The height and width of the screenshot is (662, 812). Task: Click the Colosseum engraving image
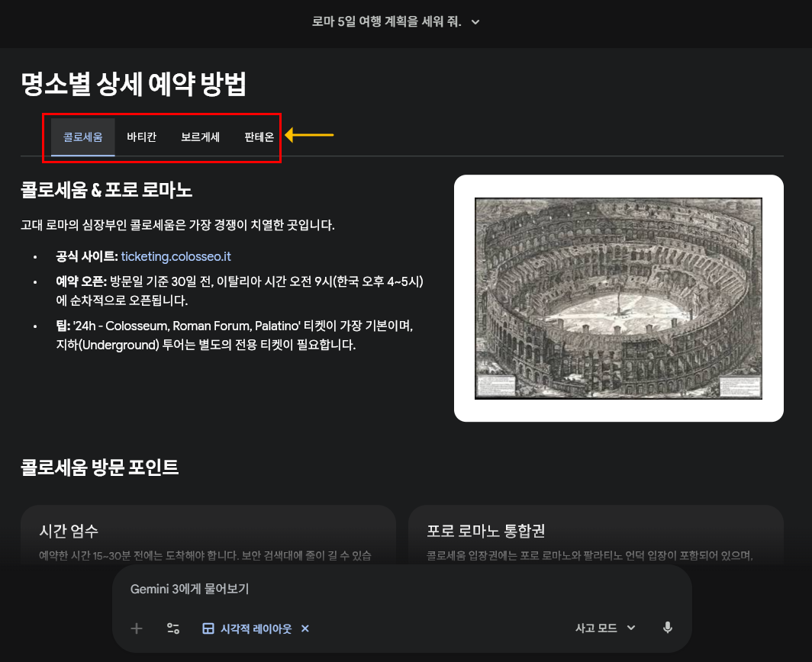point(618,297)
